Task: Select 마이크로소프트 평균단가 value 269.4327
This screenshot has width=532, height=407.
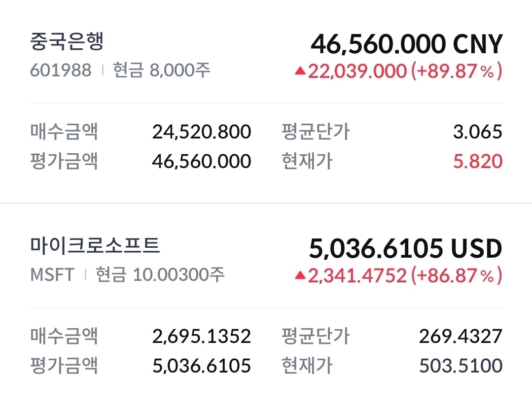Action: (461, 337)
